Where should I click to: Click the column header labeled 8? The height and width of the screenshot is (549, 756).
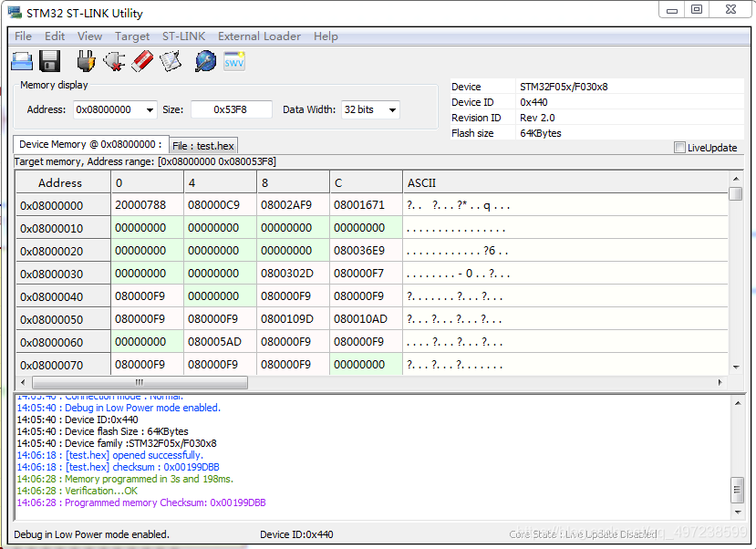(293, 182)
